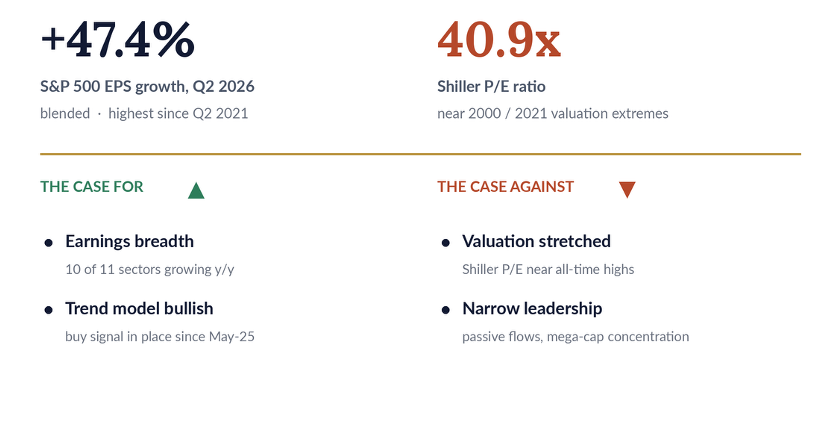
Task: Click the green up triangle icon
Action: pyautogui.click(x=196, y=190)
